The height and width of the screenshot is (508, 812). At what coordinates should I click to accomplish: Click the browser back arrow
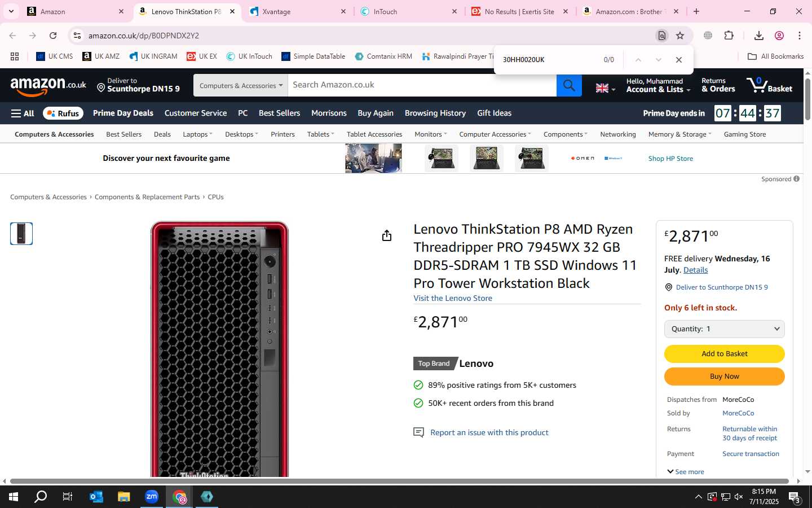tap(12, 36)
